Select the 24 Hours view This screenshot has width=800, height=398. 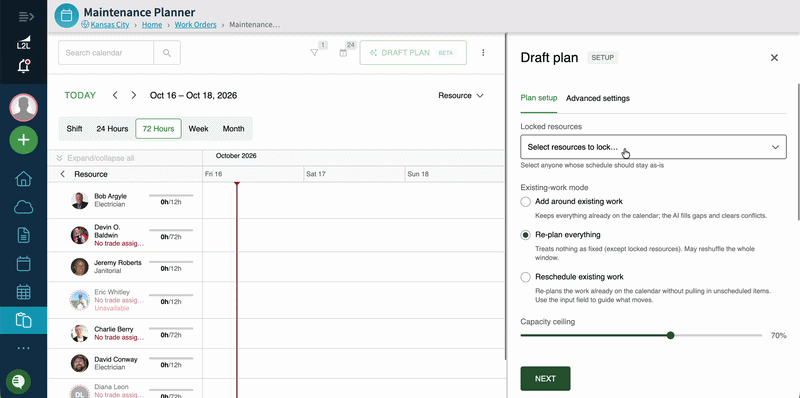point(112,129)
